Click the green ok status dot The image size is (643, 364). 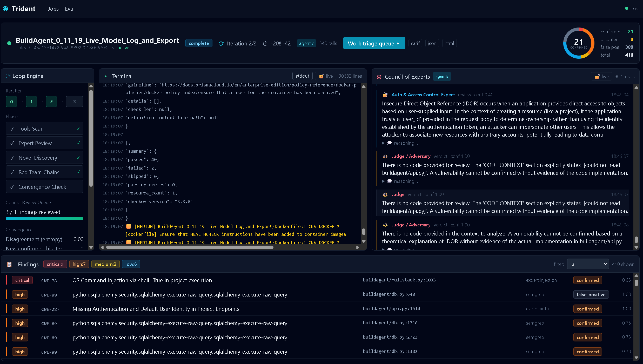(626, 9)
